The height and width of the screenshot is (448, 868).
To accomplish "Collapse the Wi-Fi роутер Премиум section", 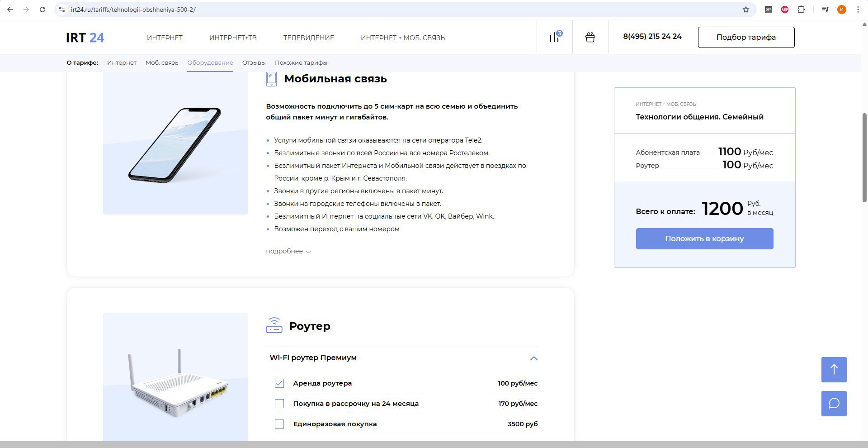I will (534, 358).
